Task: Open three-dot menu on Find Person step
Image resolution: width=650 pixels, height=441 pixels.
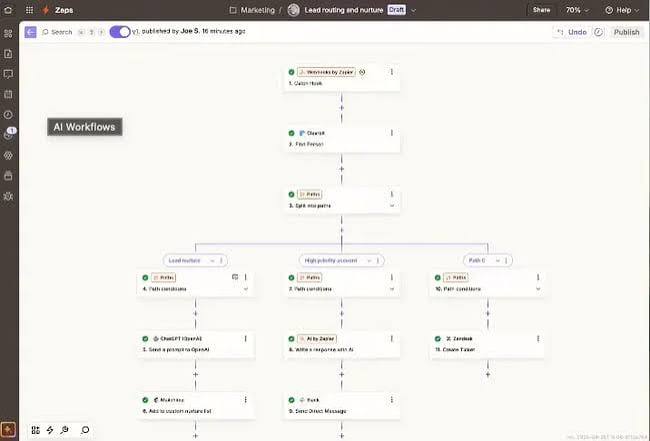Action: point(391,133)
